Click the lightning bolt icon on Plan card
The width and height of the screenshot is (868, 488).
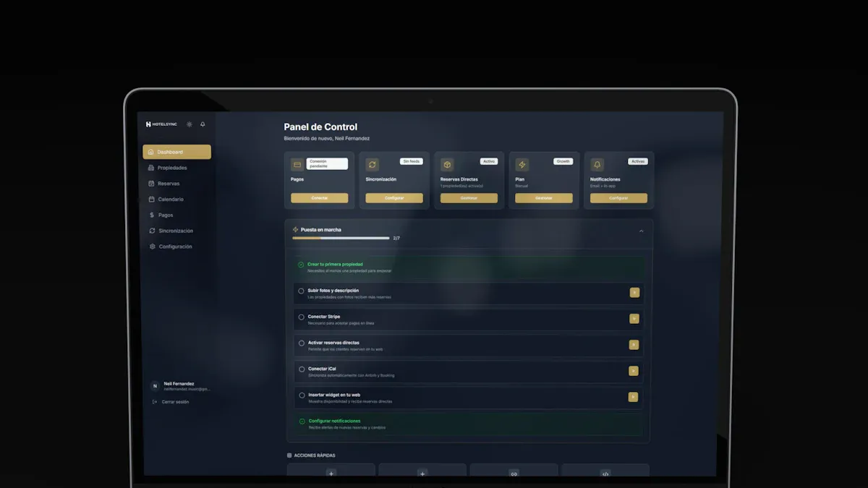[522, 165]
